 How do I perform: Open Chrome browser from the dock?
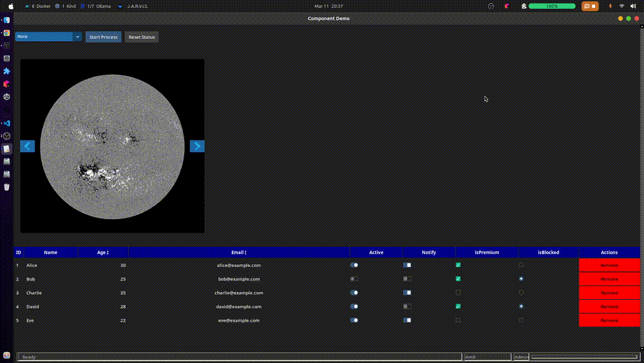(6, 33)
